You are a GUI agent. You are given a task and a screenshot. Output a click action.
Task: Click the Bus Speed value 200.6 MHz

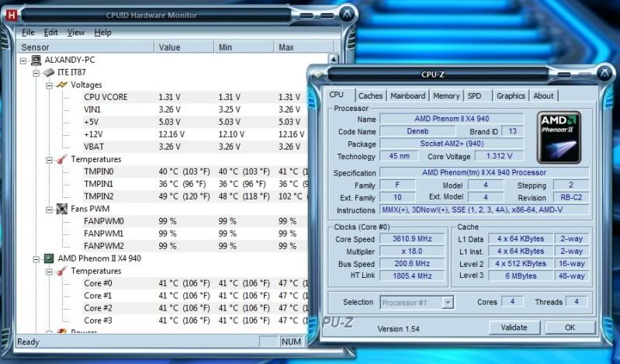412,264
